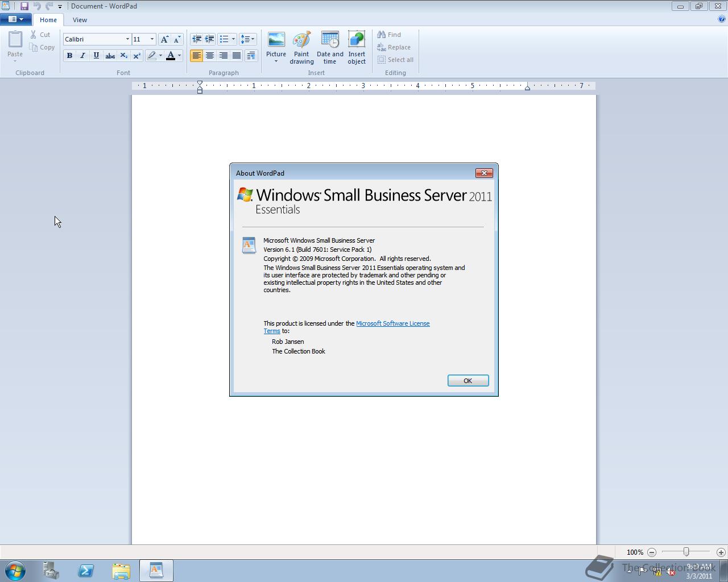Click in the font size 11 box
Viewport: 728px width, 582px height.
(x=140, y=39)
